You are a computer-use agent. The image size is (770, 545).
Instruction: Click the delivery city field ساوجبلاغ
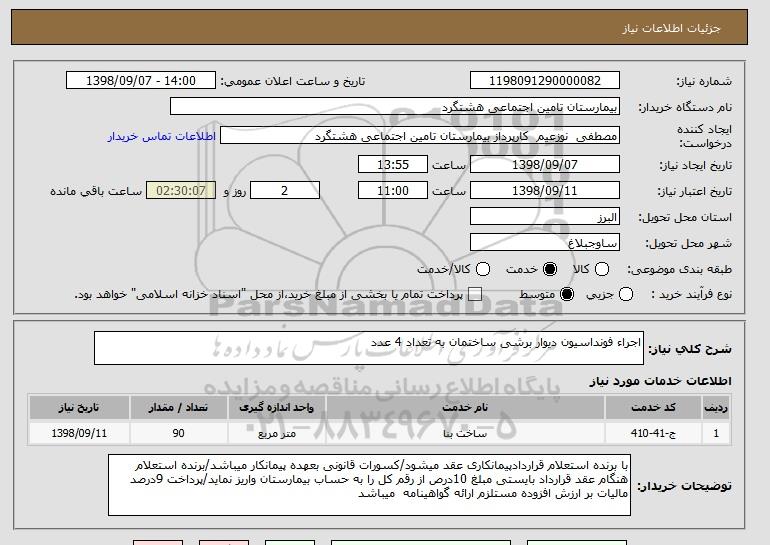[x=545, y=243]
